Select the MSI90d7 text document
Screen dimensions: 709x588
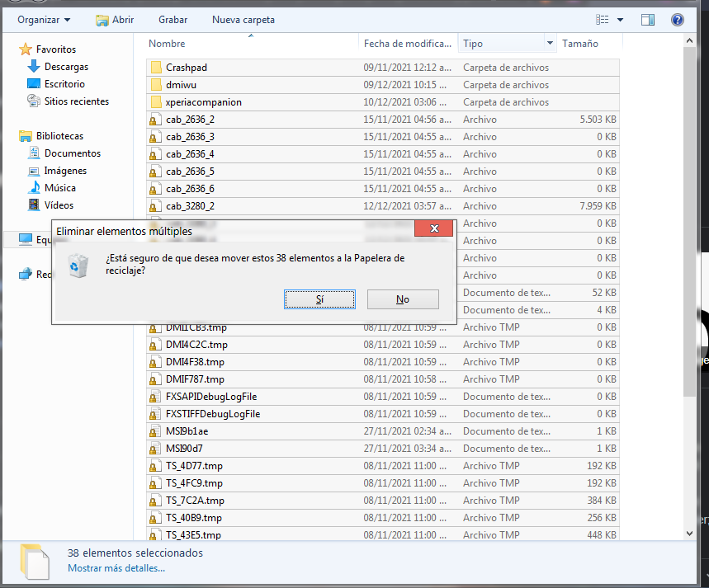382,449
